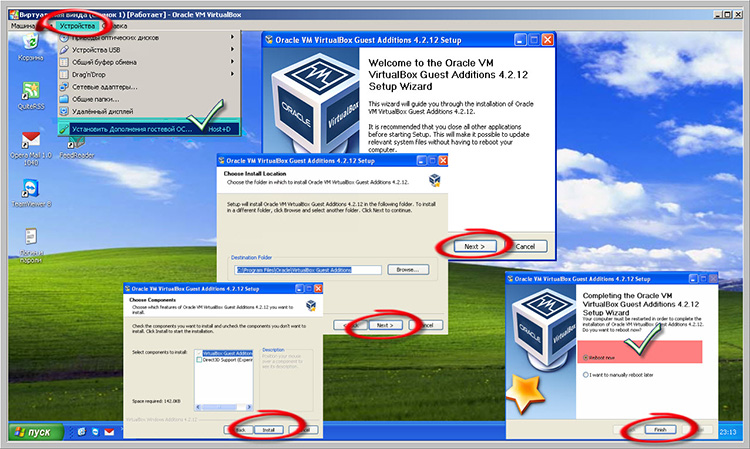Click the Choose Install Location title bar icon
This screenshot has width=750, height=449.
[221, 161]
